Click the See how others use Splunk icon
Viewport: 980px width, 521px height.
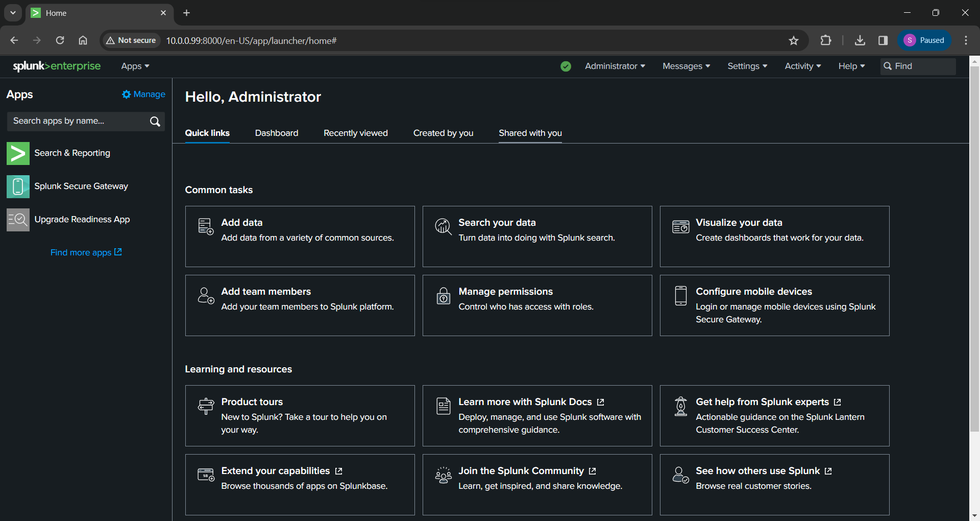pos(680,475)
